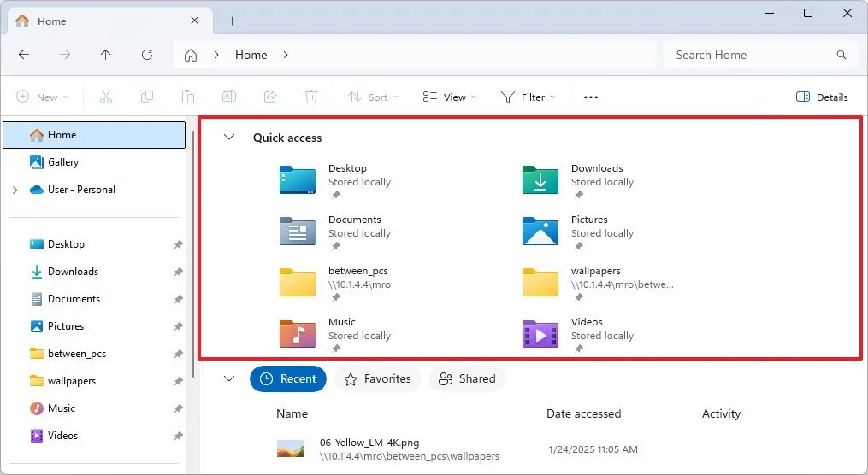
Task: Click date 1/24/2025 11:05 AM cell
Action: [x=593, y=449]
